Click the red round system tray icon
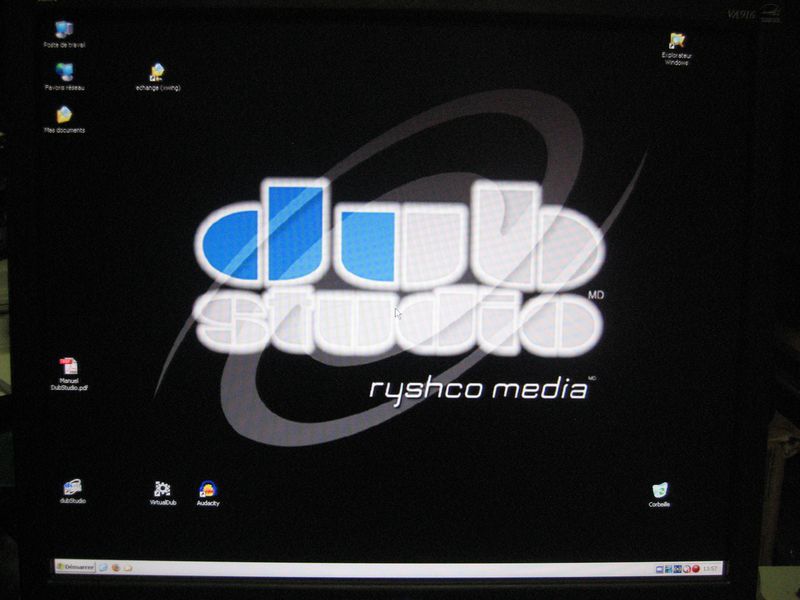Screen dimensions: 800x600 [x=695, y=568]
